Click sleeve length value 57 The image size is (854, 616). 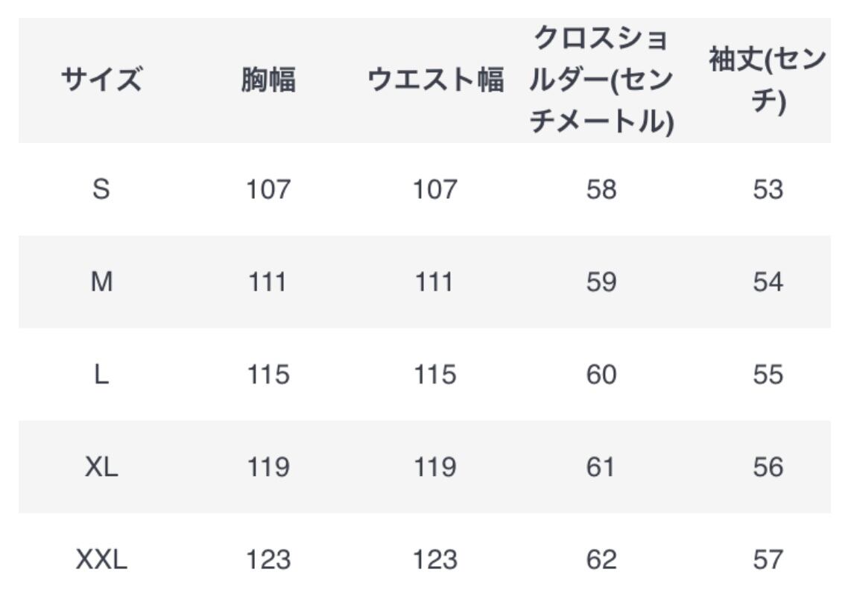768,559
